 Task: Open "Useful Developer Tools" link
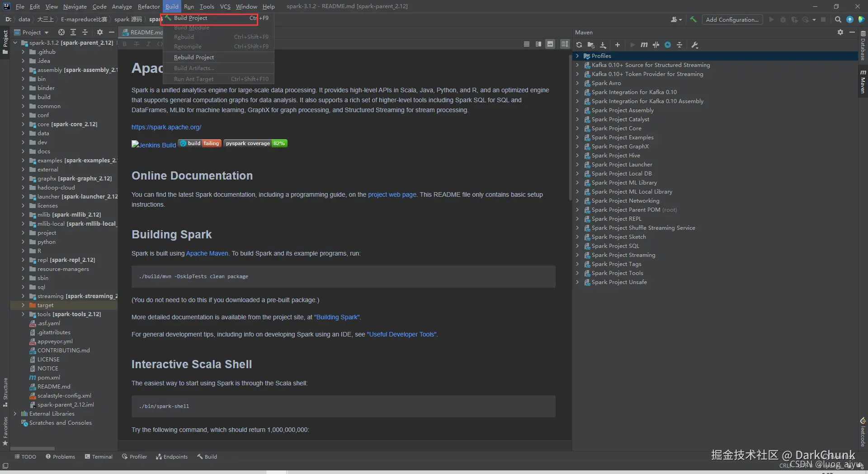pos(402,334)
